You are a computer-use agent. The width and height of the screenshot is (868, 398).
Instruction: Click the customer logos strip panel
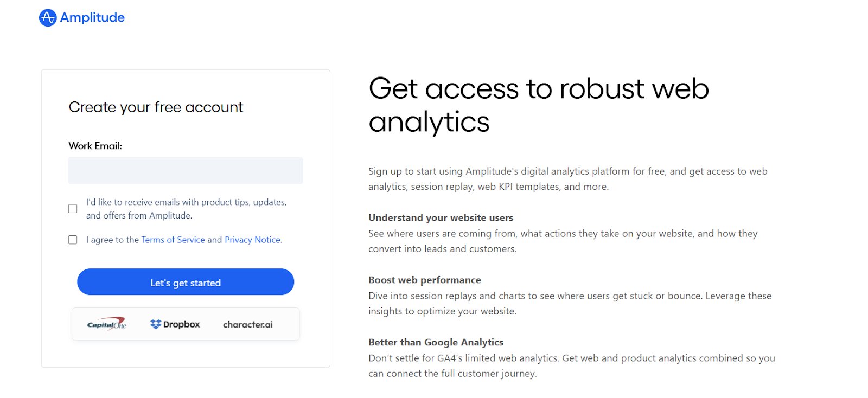coord(186,324)
